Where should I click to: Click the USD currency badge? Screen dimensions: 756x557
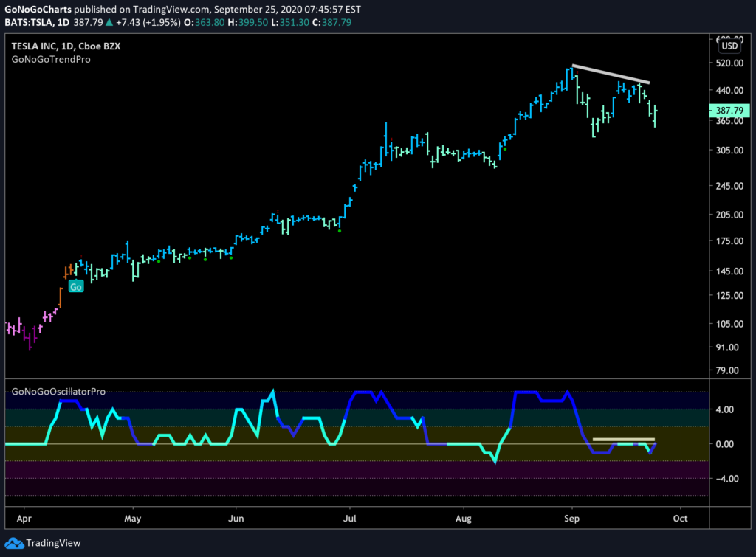729,46
